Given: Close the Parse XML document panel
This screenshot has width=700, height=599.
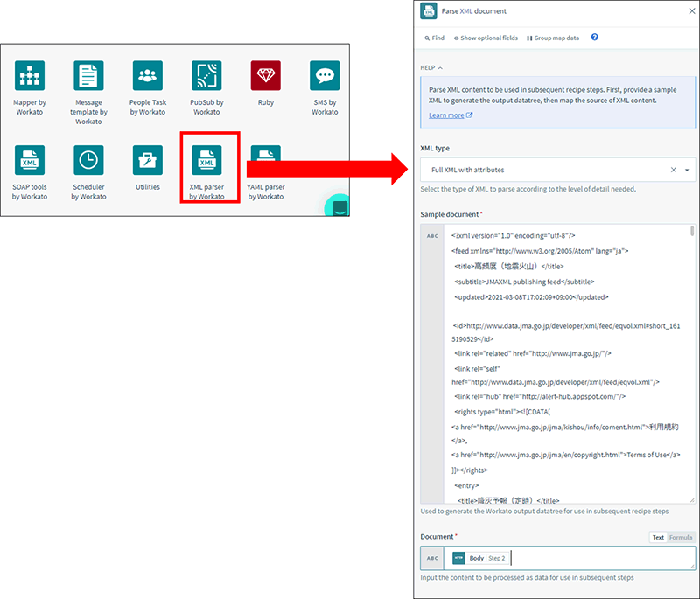Looking at the screenshot, I should tap(692, 11).
